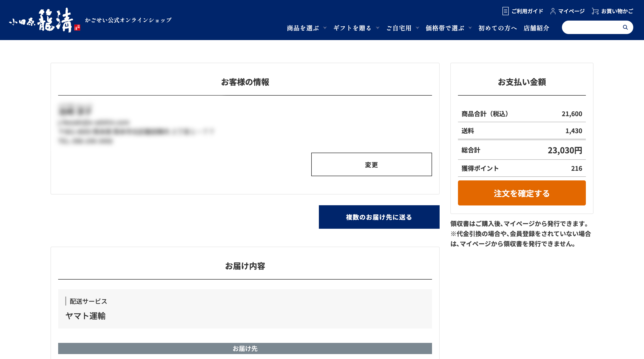Confirm order with 注文を確定する button

[x=522, y=193]
